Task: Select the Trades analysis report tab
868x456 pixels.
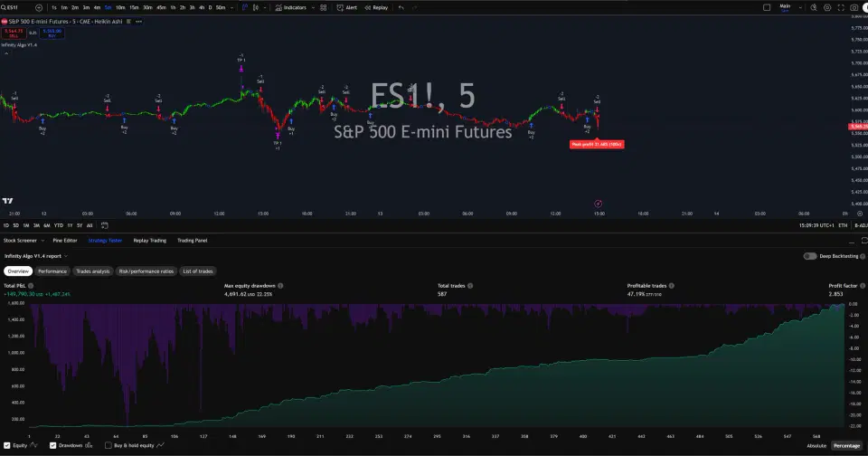Action: (92, 271)
